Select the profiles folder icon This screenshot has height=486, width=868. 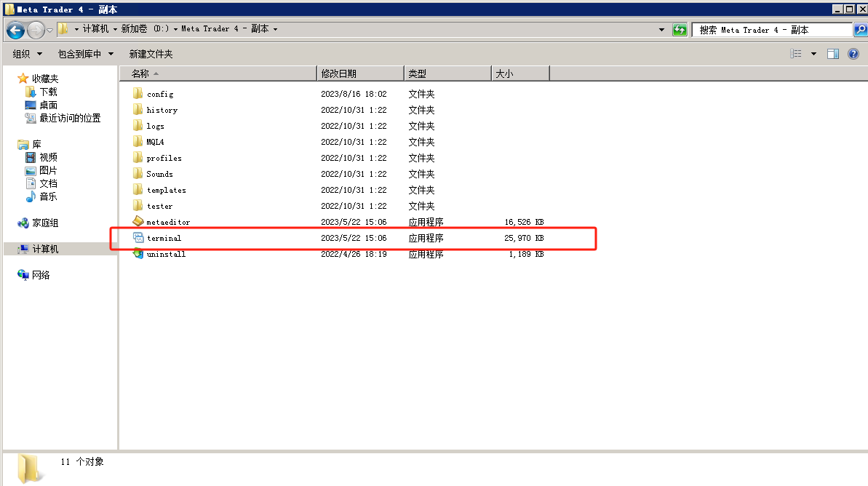pyautogui.click(x=138, y=158)
